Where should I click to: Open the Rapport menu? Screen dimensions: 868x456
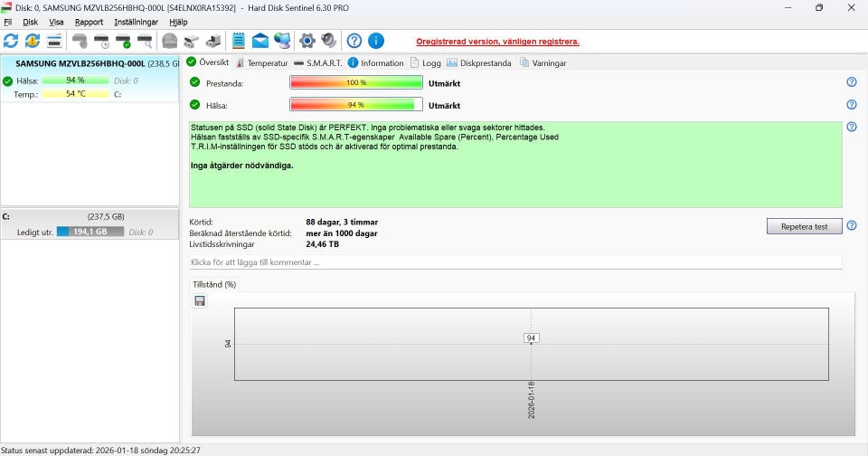[89, 22]
